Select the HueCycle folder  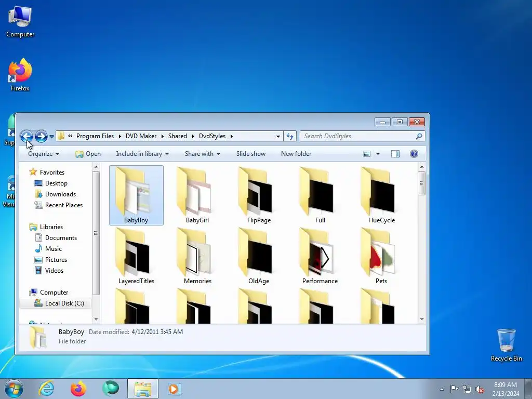(381, 195)
